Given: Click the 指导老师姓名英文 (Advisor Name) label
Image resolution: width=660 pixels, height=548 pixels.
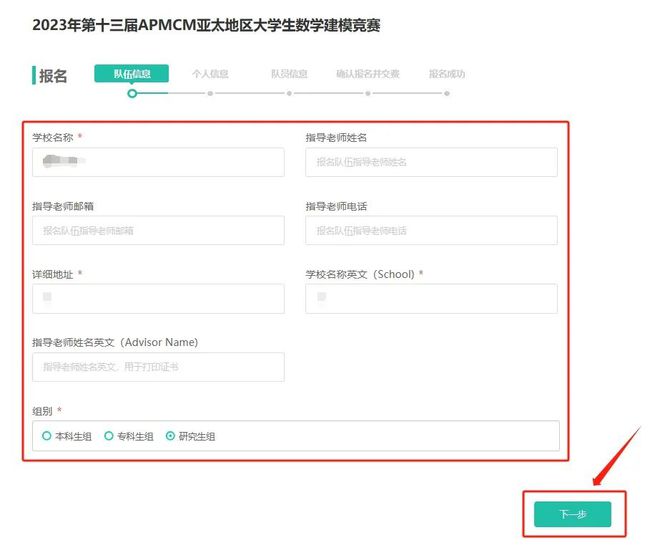Looking at the screenshot, I should [115, 342].
